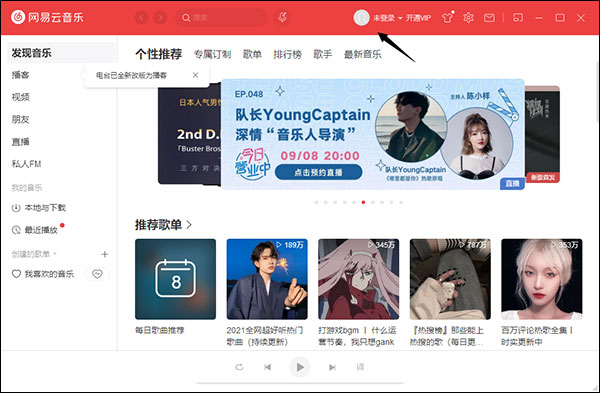Switch to the 歌单 tab
Screen dimensions: 600x393
[253, 54]
